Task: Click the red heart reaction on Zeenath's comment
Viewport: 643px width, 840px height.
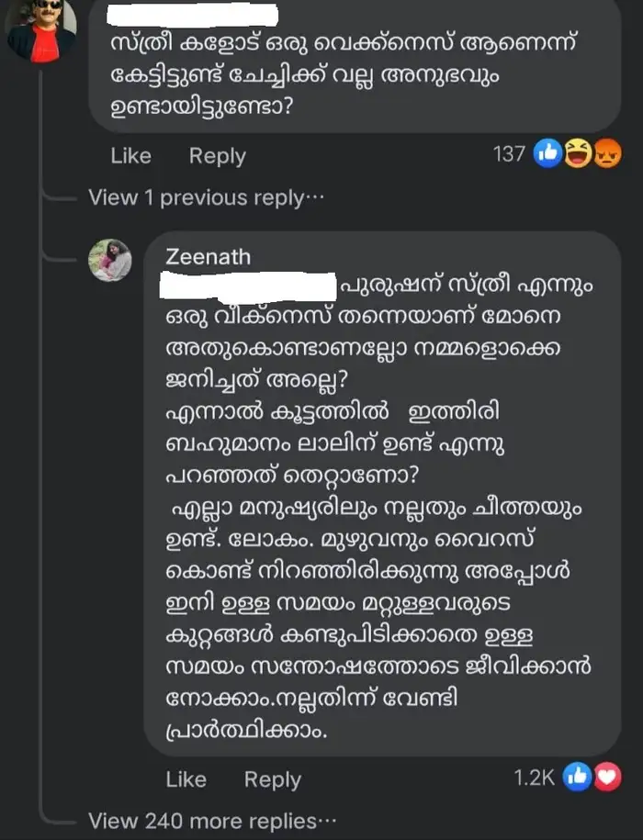Action: (604, 777)
